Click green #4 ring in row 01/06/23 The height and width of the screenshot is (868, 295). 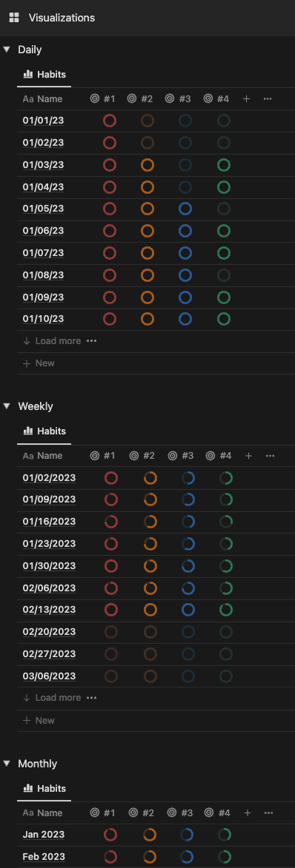(223, 231)
